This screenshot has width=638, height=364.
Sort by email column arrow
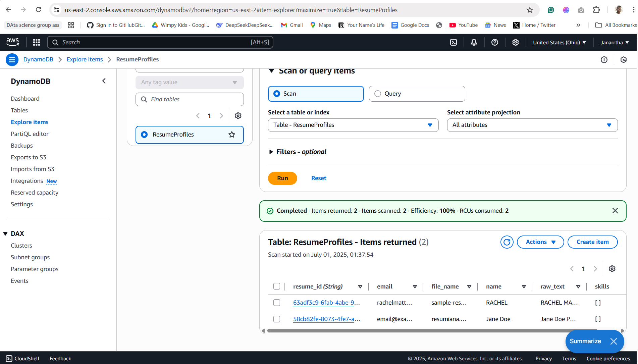click(415, 287)
